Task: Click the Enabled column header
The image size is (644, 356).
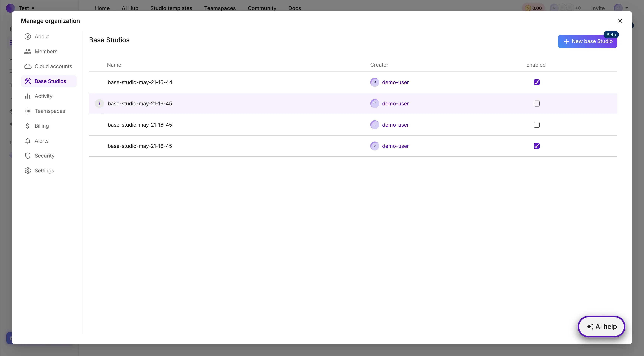Action: 536,65
